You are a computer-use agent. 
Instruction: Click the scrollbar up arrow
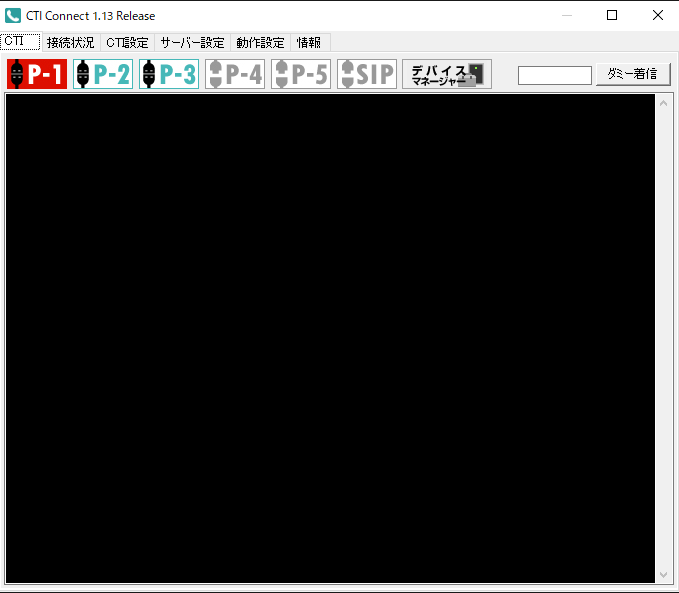click(x=663, y=103)
